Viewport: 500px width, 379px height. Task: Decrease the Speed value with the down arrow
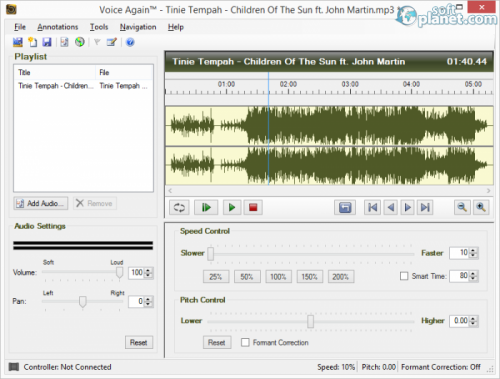coord(473,255)
